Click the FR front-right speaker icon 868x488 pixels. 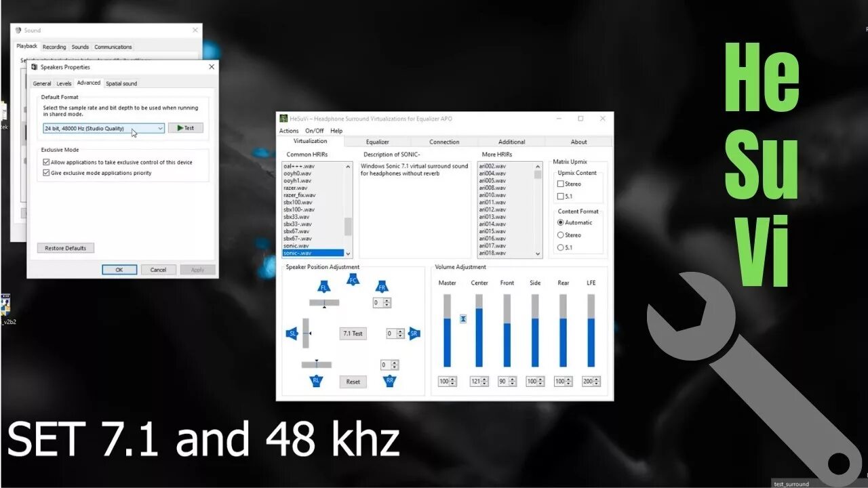[x=382, y=286]
